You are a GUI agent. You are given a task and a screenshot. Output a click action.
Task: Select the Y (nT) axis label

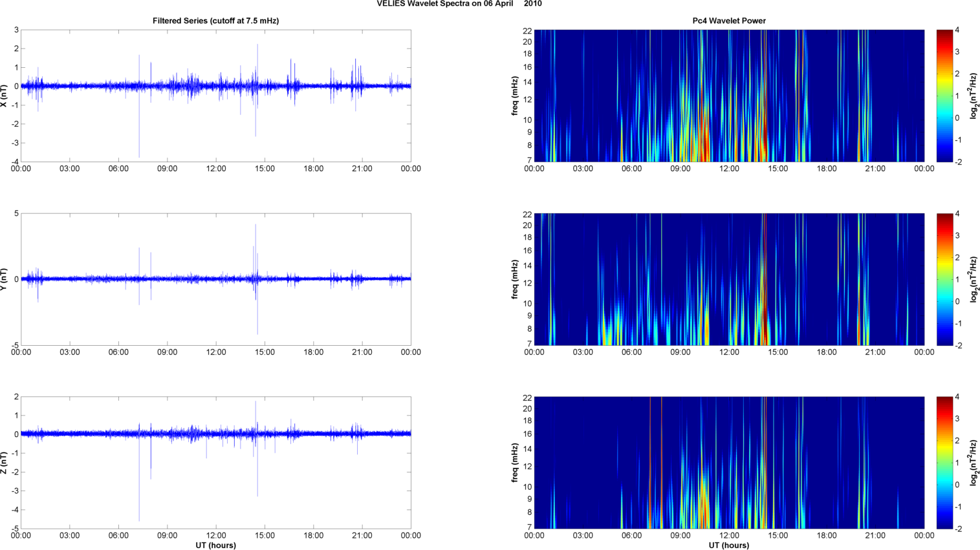coord(4,279)
